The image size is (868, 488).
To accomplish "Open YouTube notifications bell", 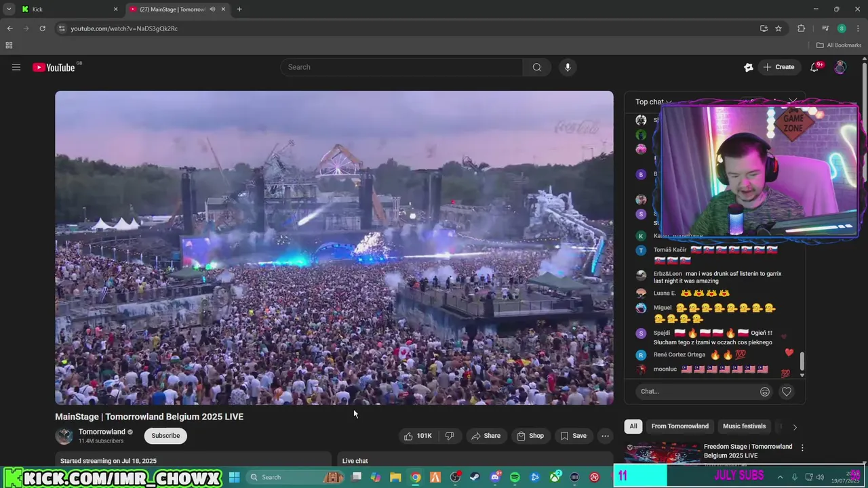I will pos(814,67).
